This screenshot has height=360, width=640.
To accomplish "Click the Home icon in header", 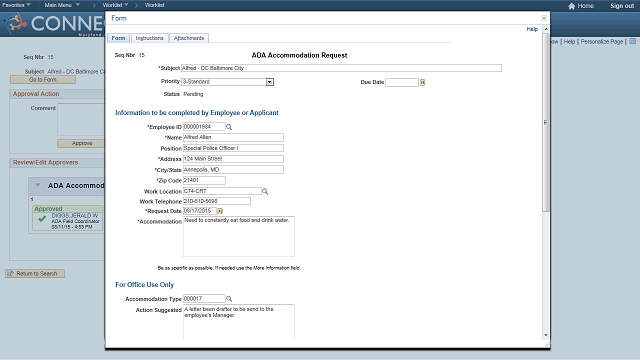I will (x=571, y=6).
